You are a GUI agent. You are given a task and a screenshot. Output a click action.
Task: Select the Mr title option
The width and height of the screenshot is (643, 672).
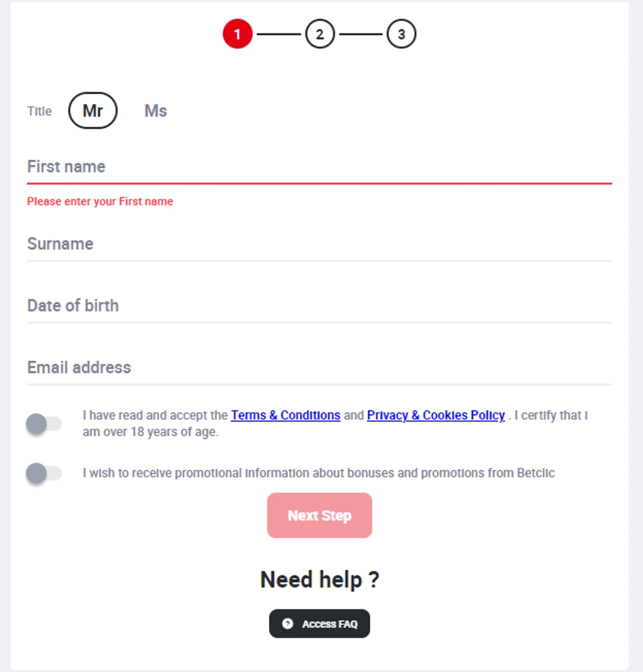[93, 111]
